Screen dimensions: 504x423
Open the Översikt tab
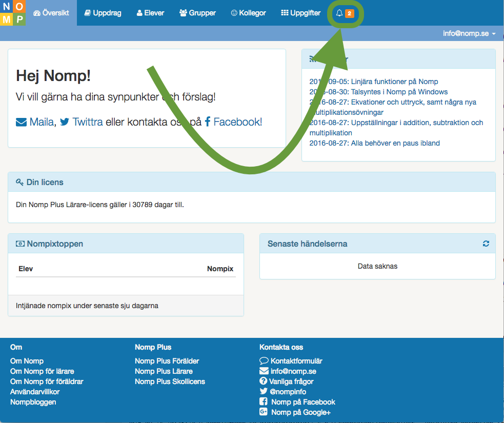coord(51,13)
